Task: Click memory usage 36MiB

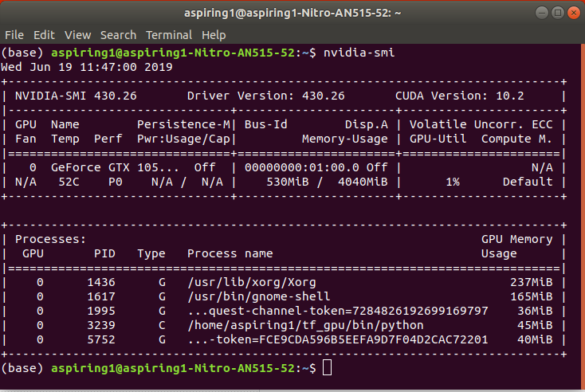Action: (x=535, y=311)
